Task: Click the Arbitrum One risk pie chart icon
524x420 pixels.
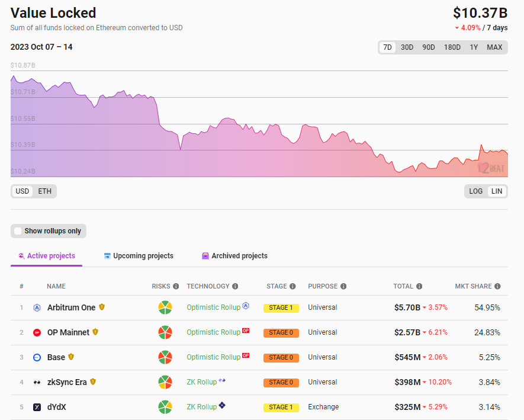Action: click(x=165, y=308)
